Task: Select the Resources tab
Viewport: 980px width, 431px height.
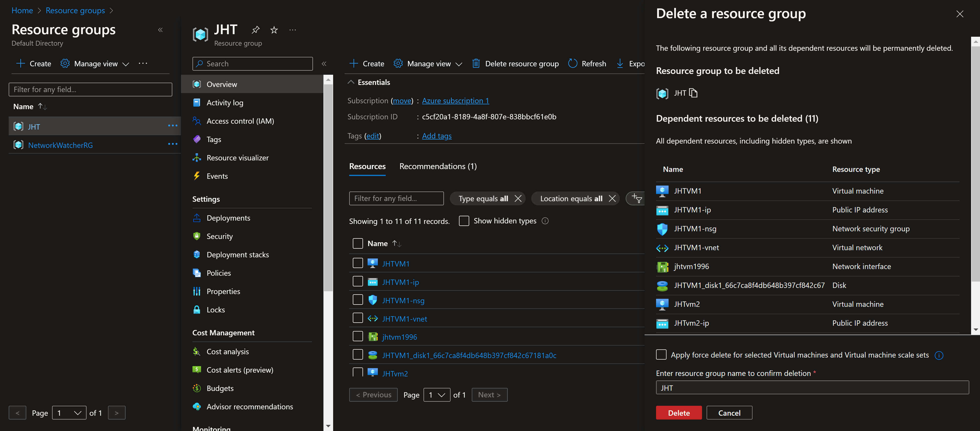Action: pyautogui.click(x=367, y=167)
